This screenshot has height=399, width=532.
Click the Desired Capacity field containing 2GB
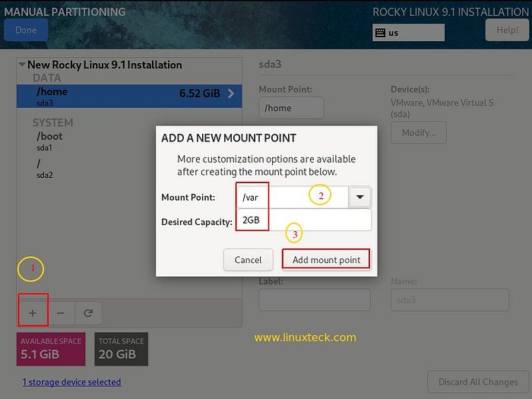[x=304, y=220]
